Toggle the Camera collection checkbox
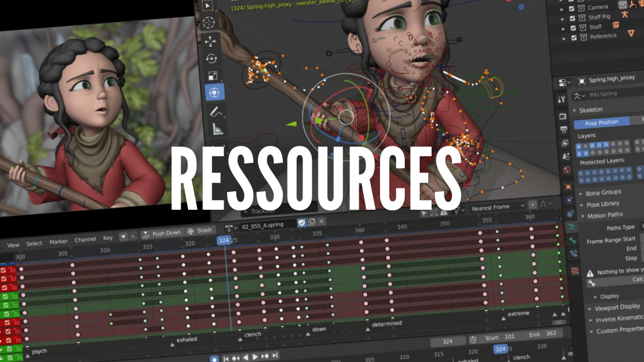 pos(572,8)
